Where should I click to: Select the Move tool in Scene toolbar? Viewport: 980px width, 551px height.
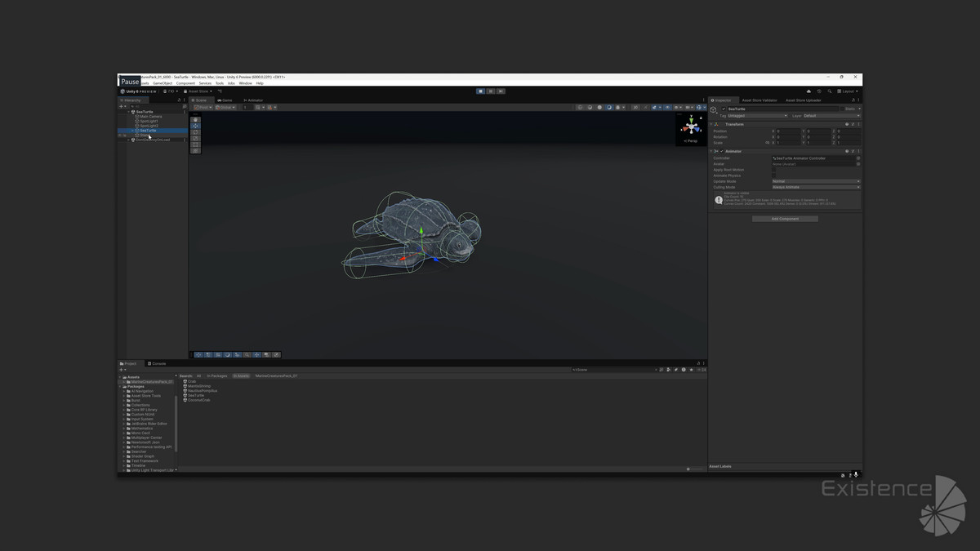pos(195,126)
